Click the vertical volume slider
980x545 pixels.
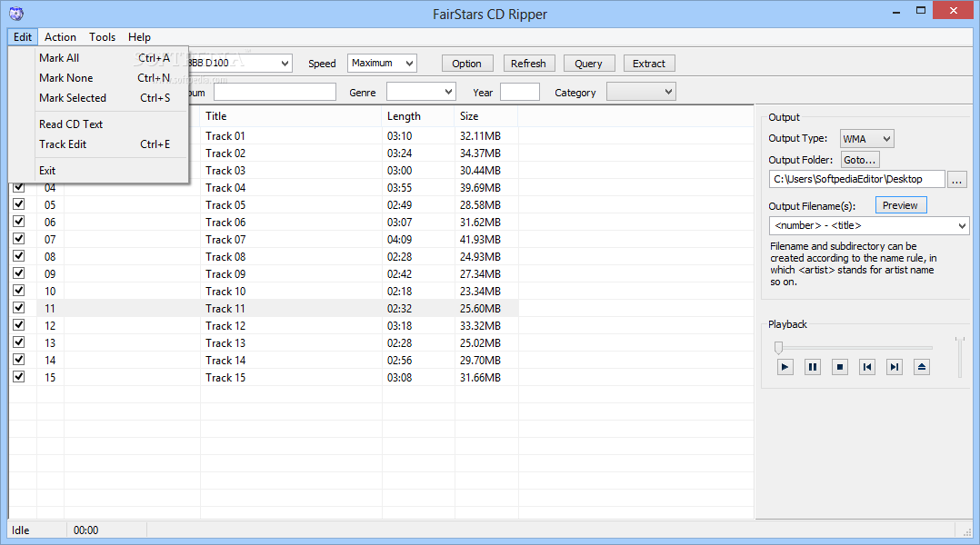coord(960,357)
